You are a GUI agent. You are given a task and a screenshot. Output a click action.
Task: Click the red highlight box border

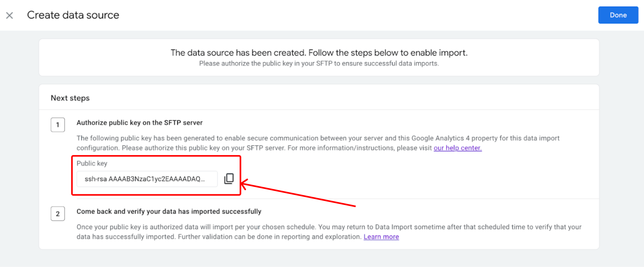point(156,156)
